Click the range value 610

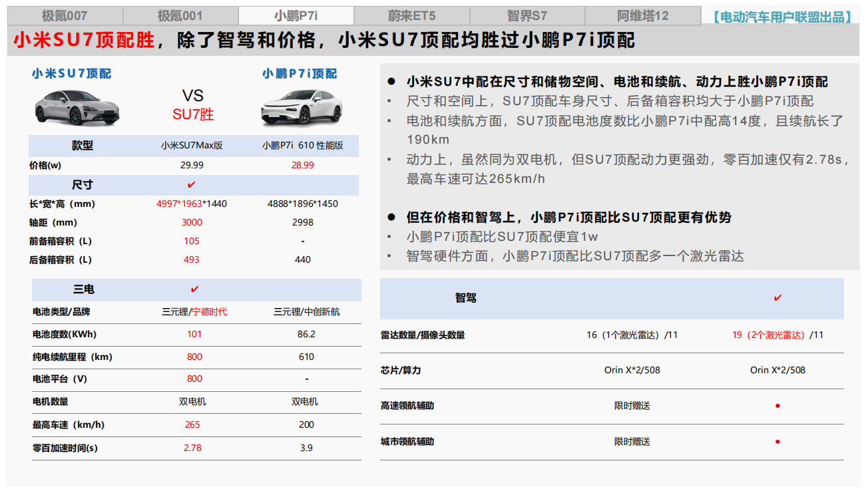click(306, 357)
